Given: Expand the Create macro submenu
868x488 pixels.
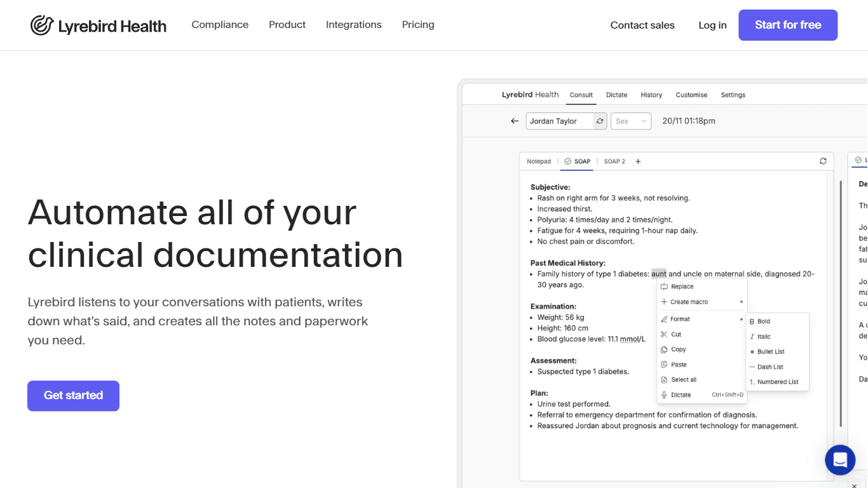Looking at the screenshot, I should coord(702,302).
